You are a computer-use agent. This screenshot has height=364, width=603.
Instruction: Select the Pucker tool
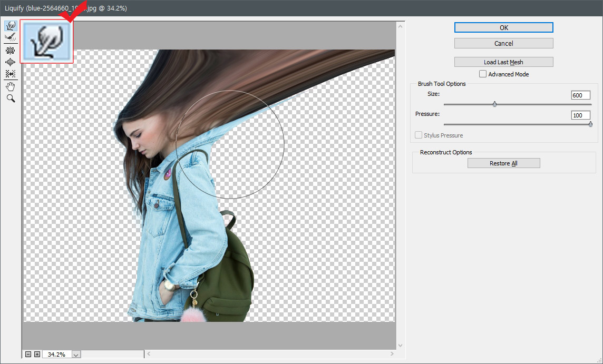click(10, 51)
